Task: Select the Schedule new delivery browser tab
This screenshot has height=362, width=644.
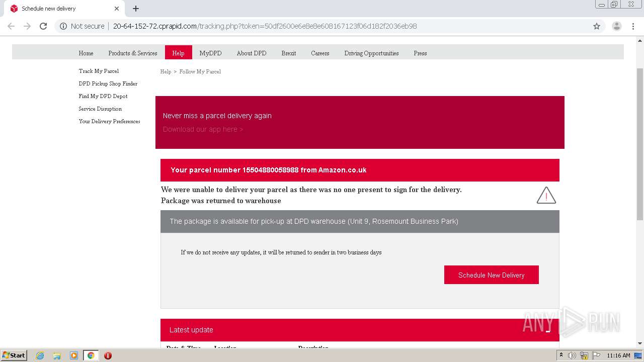Action: pyautogui.click(x=64, y=9)
